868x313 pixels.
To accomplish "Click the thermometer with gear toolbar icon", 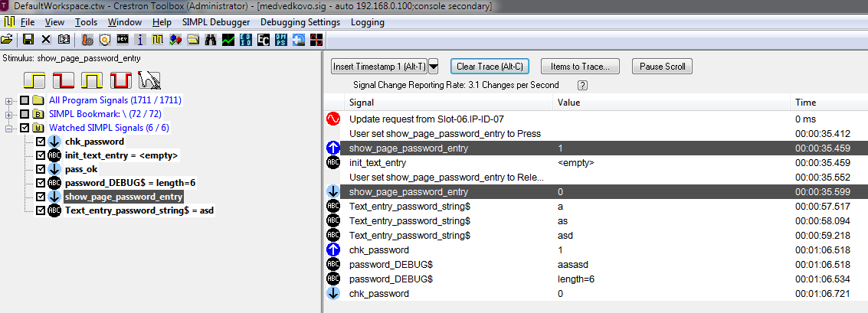I will [87, 40].
